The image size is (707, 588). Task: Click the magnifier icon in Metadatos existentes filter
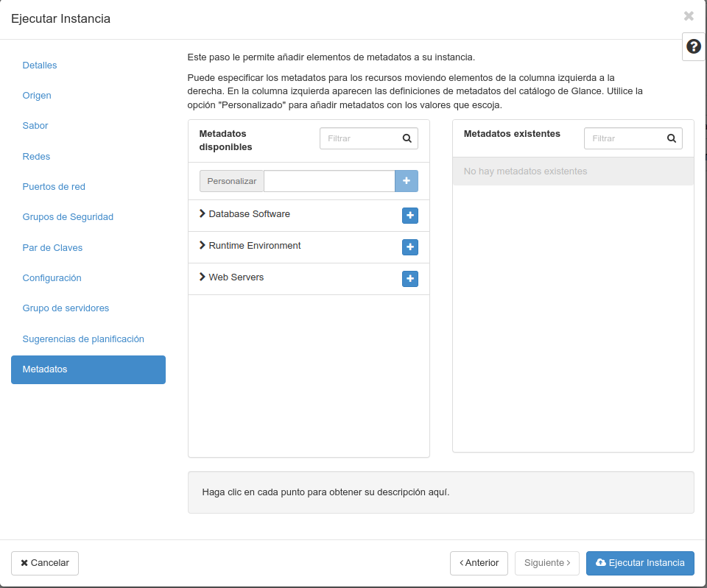(x=671, y=138)
